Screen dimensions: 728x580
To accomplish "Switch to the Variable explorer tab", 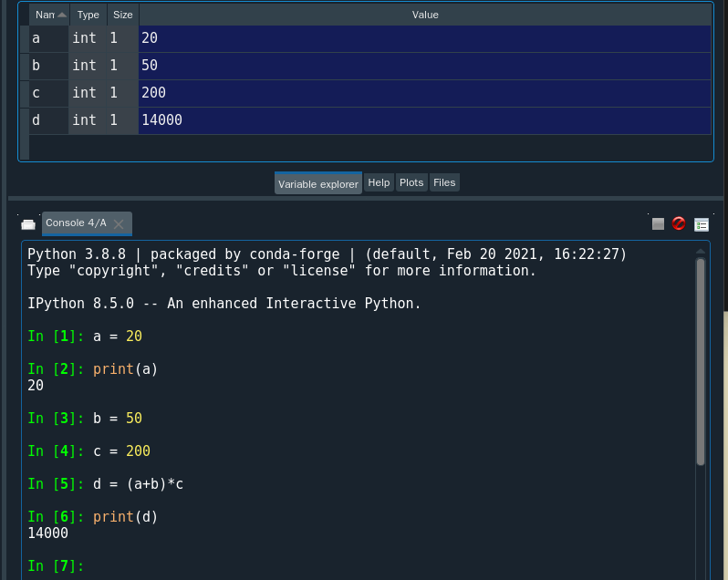I will pos(318,183).
